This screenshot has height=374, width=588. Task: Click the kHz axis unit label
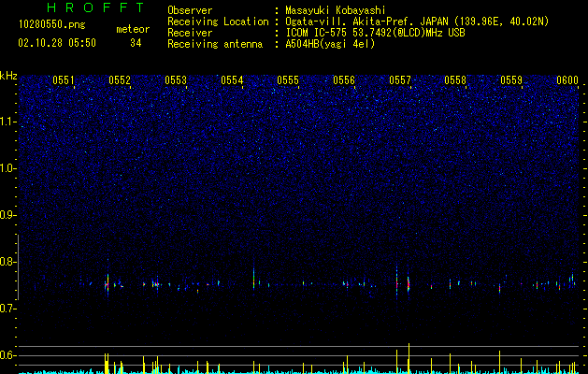[8, 76]
